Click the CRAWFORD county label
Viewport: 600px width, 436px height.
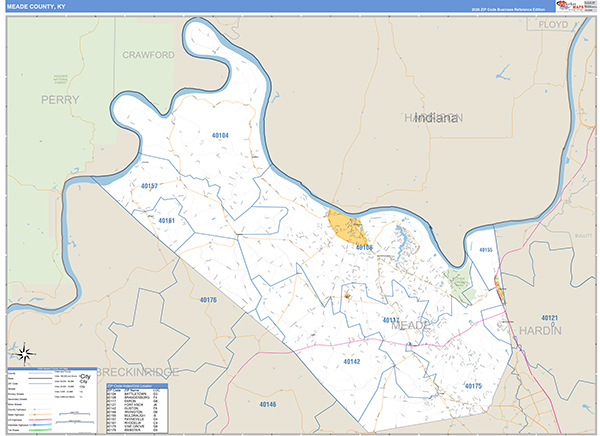point(148,54)
